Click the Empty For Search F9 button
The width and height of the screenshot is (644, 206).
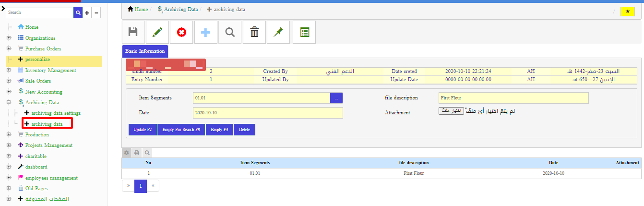click(181, 130)
